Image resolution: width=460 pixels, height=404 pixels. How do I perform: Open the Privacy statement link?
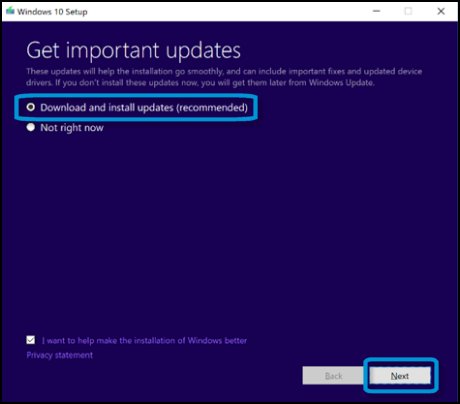tap(60, 355)
